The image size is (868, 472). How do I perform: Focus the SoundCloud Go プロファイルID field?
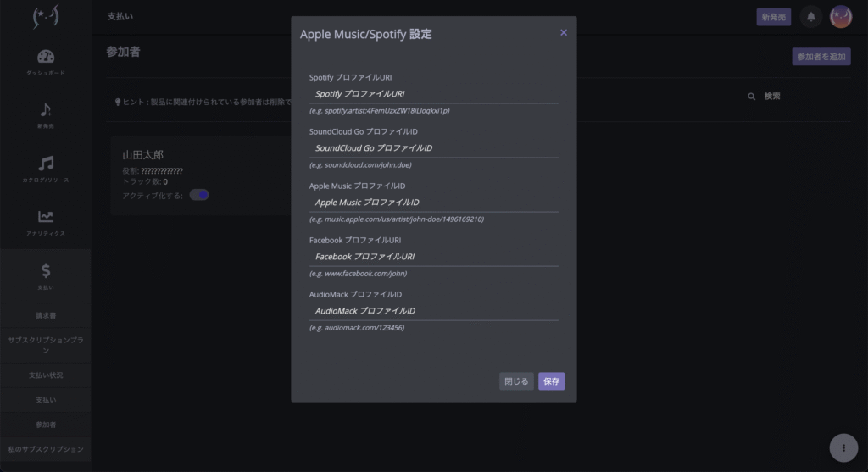pyautogui.click(x=433, y=148)
